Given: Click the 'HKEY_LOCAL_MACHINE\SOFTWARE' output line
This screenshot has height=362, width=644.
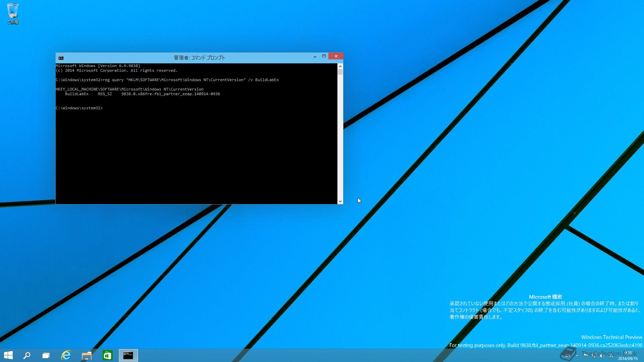Looking at the screenshot, I should point(129,89).
